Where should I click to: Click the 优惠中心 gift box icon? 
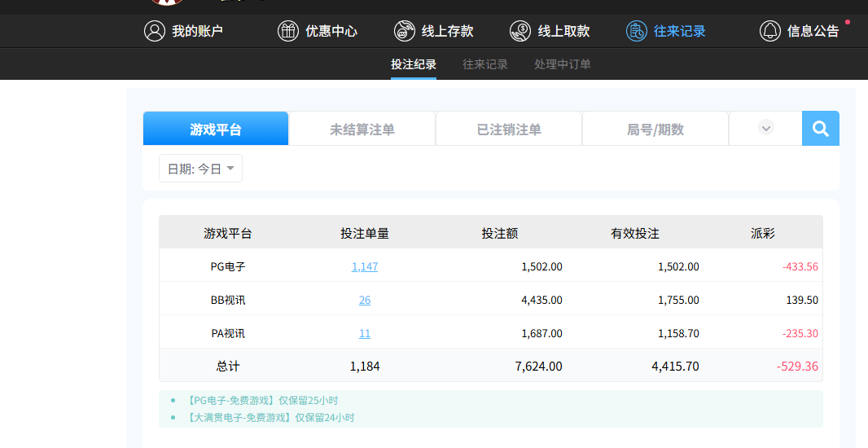(288, 31)
